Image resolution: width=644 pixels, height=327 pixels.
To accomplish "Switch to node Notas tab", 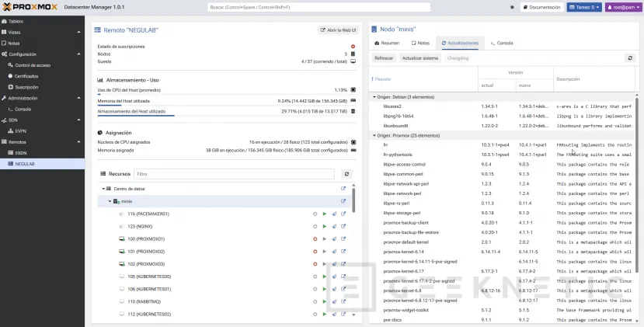I will (x=420, y=43).
